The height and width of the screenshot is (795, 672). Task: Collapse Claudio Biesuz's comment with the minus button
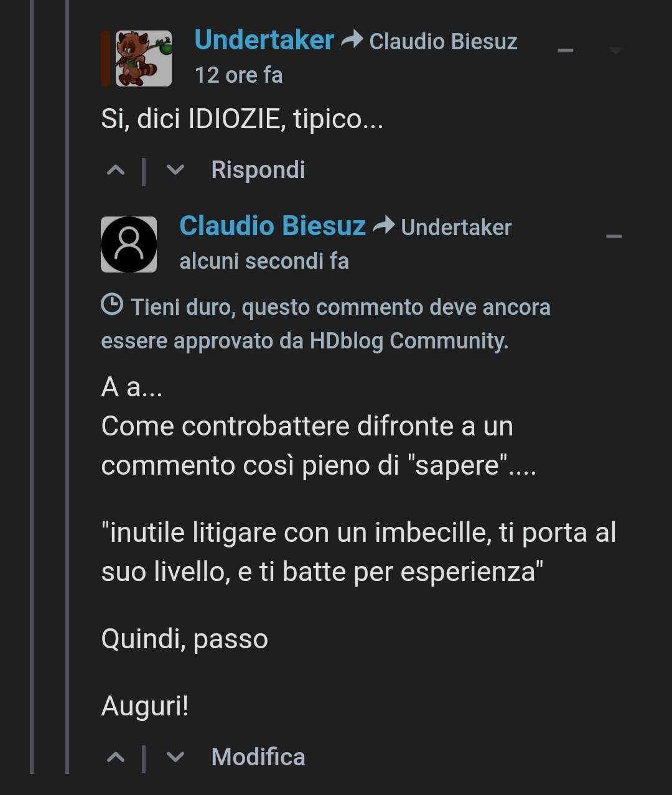point(614,236)
